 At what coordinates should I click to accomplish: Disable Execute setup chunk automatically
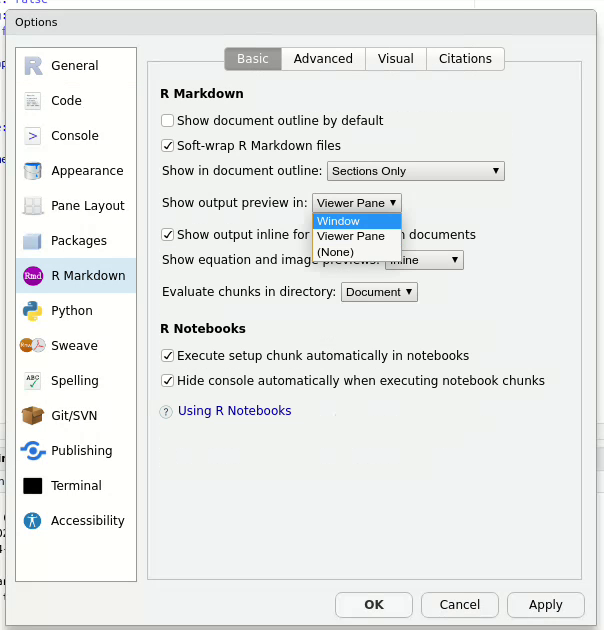coord(167,356)
